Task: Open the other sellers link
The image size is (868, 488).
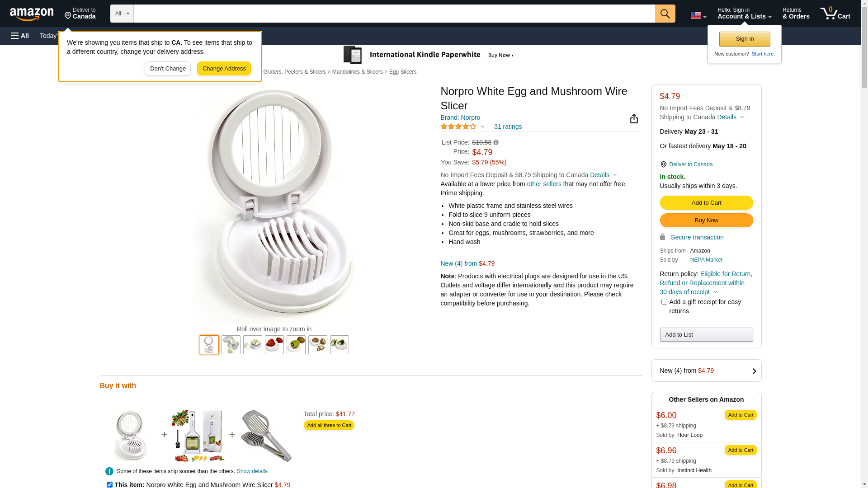Action: tap(544, 184)
